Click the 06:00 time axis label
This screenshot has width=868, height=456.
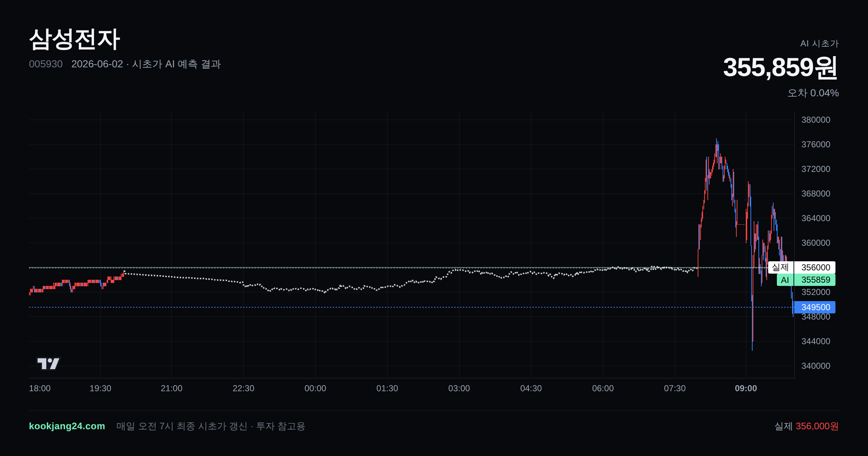[x=603, y=388]
